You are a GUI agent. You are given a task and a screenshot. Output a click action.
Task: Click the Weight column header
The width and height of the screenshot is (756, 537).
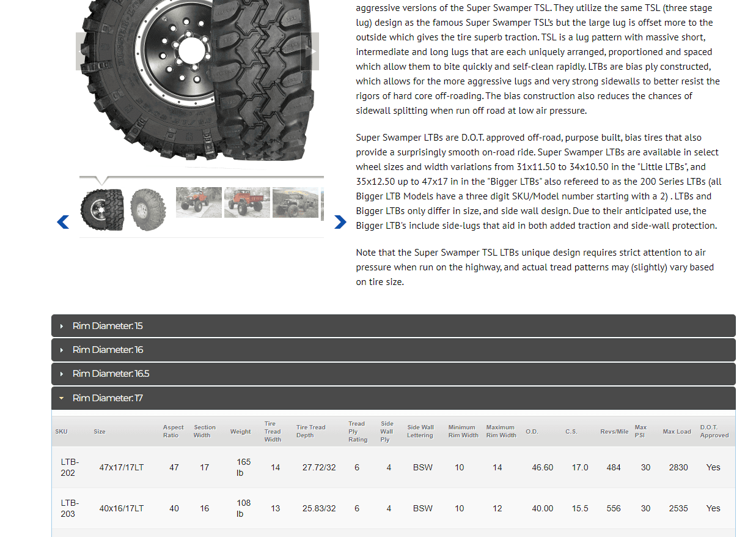point(240,432)
